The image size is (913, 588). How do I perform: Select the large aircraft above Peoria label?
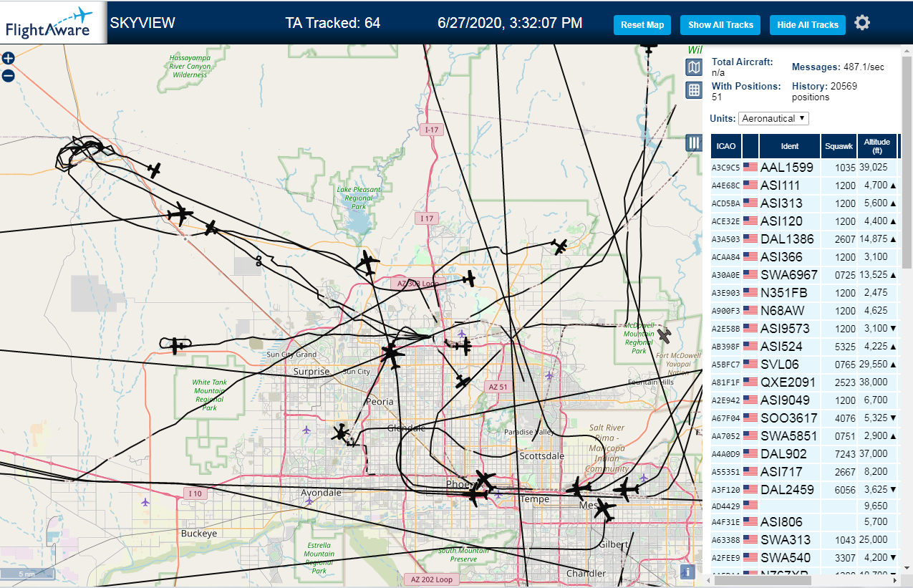point(392,353)
